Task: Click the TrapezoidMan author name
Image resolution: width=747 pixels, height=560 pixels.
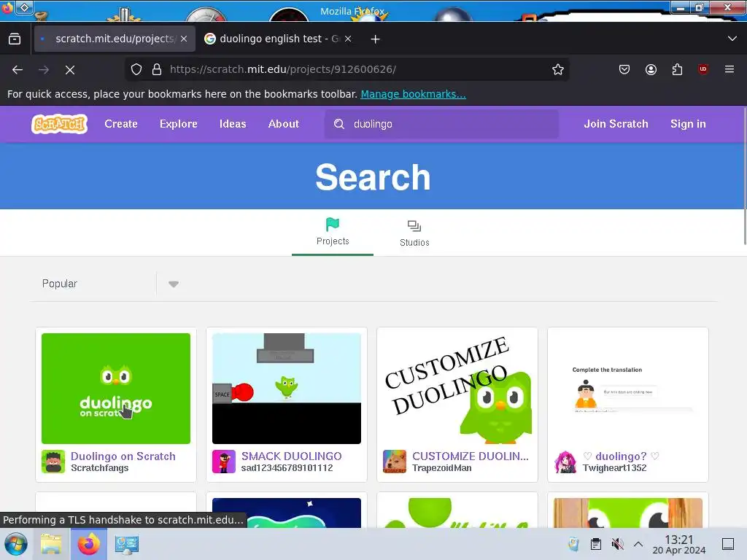Action: click(441, 468)
